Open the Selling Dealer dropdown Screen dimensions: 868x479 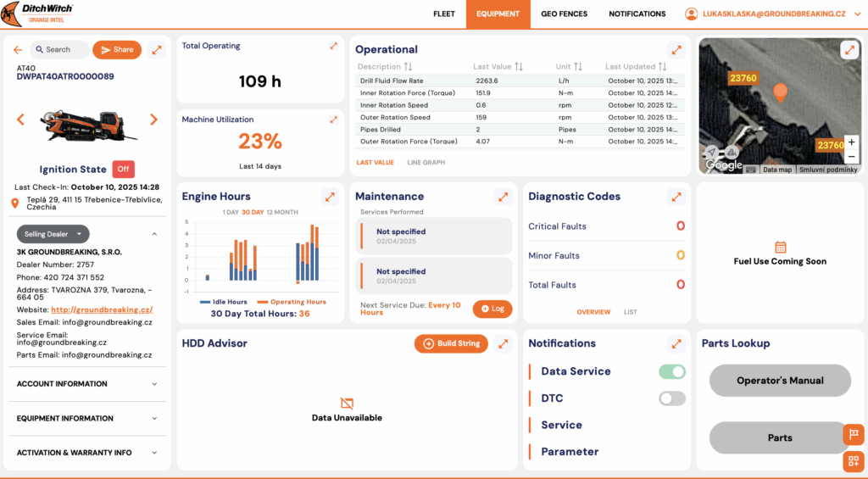coord(53,234)
